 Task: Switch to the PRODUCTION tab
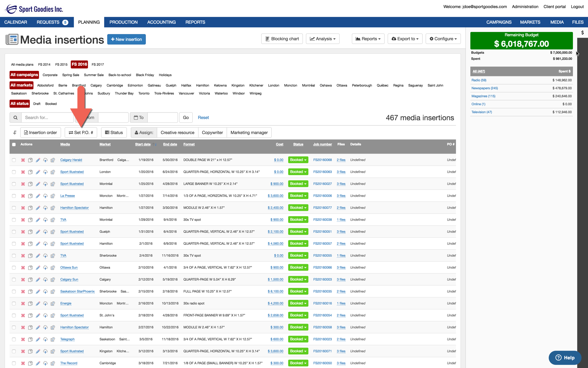coord(123,22)
